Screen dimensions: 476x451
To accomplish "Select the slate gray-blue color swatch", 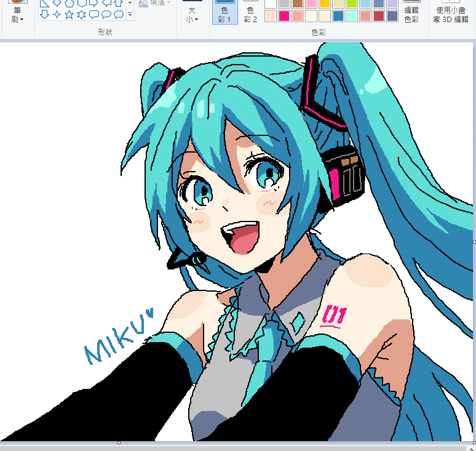I will (x=392, y=16).
